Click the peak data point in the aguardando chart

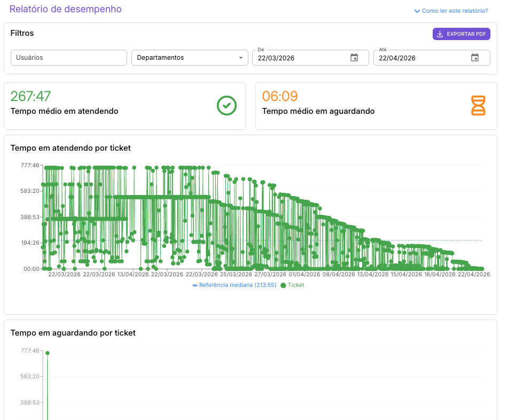tap(48, 353)
